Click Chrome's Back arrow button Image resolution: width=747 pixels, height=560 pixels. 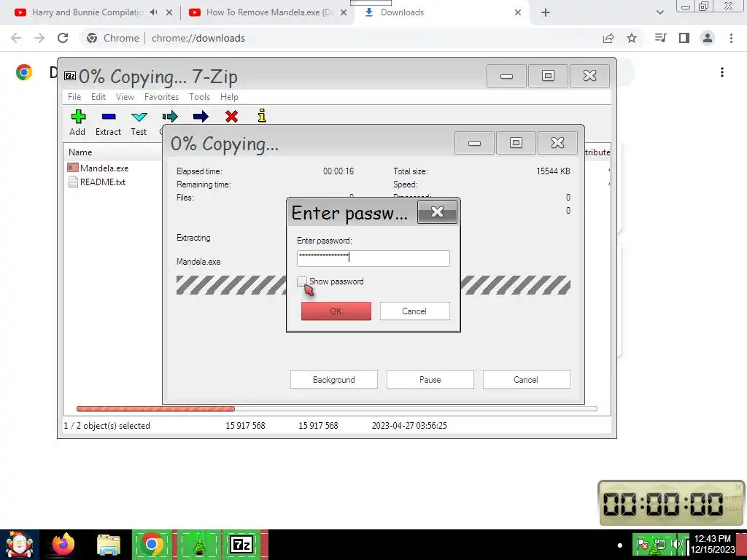pyautogui.click(x=16, y=38)
